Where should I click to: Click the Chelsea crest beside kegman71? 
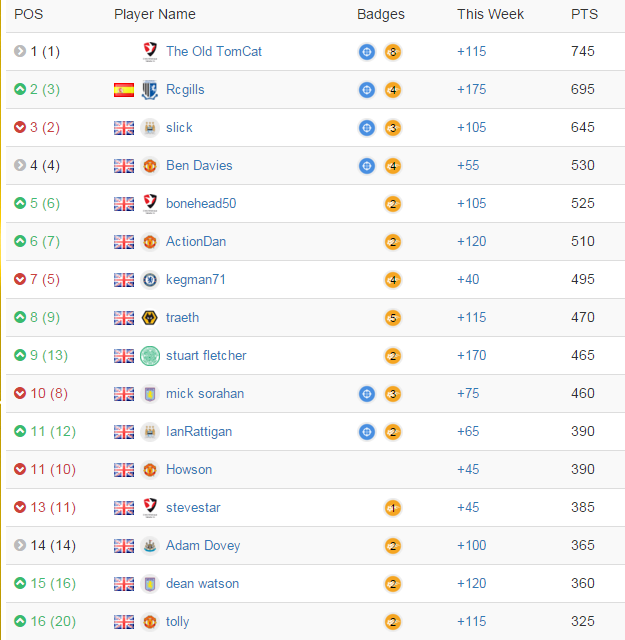click(150, 280)
